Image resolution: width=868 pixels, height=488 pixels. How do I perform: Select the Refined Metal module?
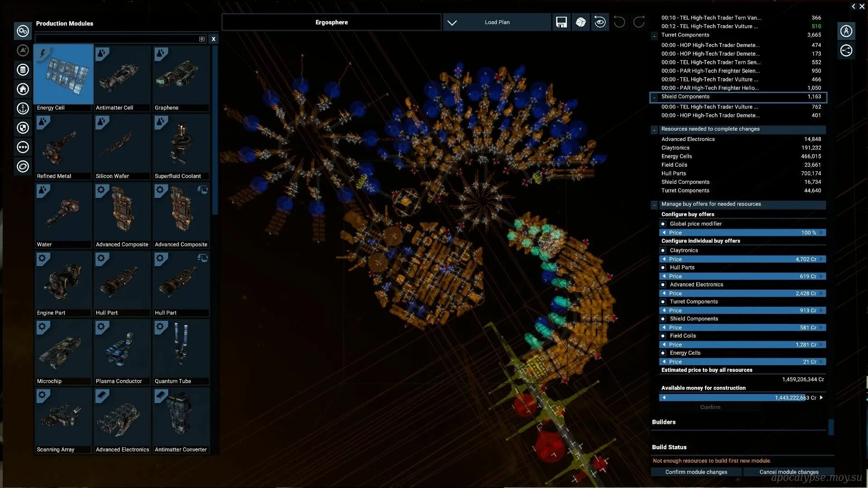[x=63, y=147]
